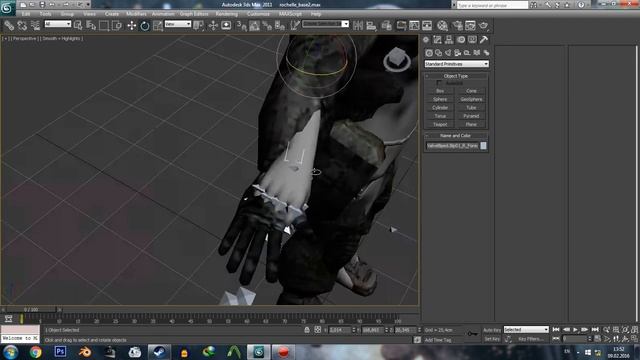This screenshot has height=360, width=640.
Task: Click the Align tool icon
Action: tap(371, 26)
